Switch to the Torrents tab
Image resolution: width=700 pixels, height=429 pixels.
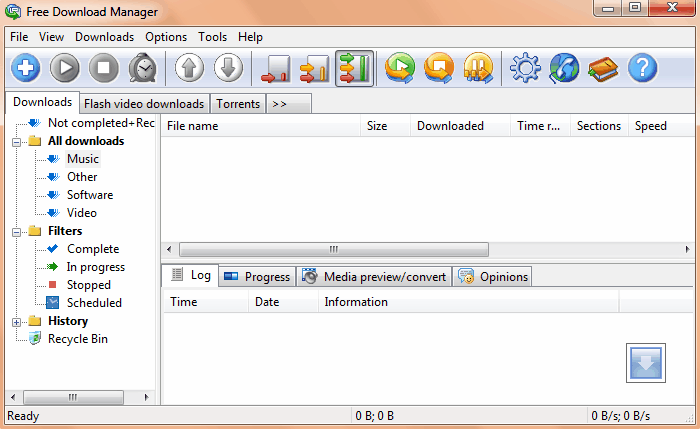click(238, 104)
